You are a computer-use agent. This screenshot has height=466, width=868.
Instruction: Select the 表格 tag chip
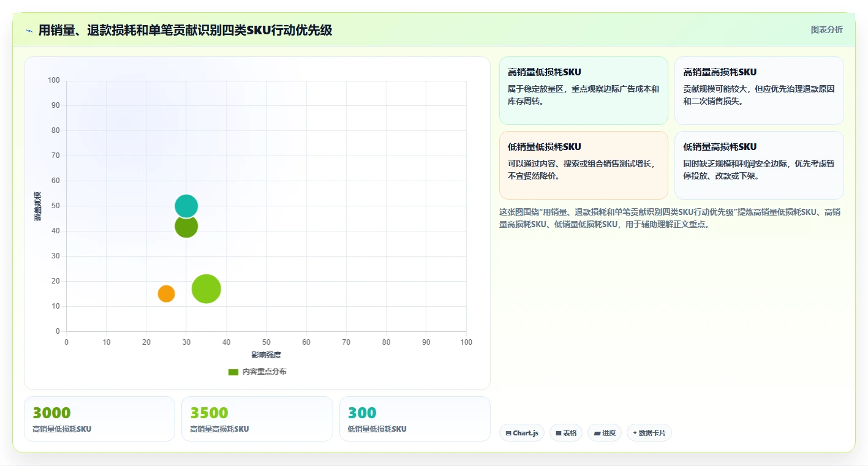coord(566,433)
